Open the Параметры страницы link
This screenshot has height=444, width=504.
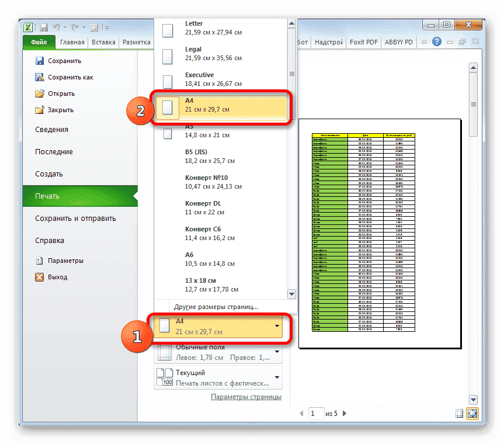[246, 396]
